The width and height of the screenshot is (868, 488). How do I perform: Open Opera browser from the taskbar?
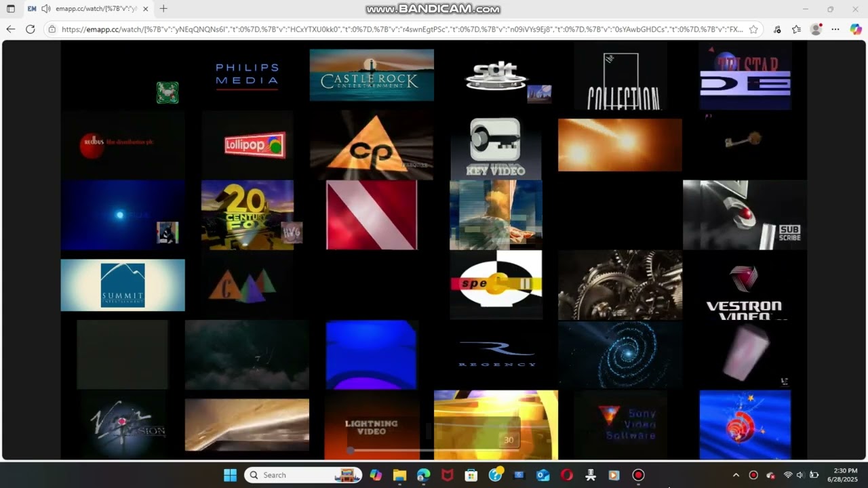pos(567,475)
